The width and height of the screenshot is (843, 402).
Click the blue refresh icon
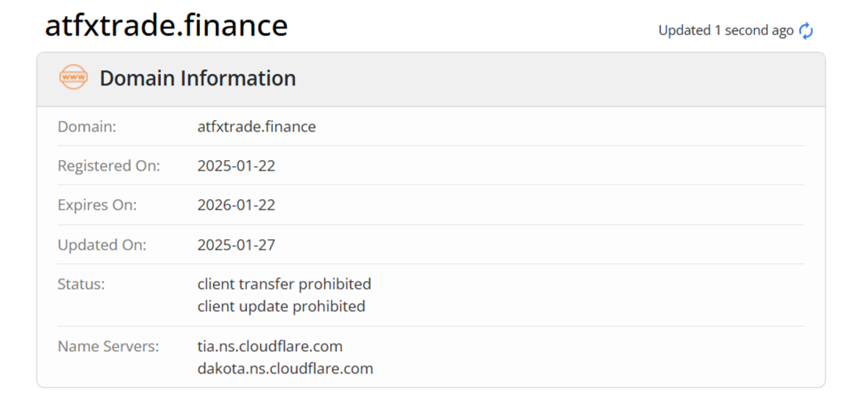click(806, 31)
